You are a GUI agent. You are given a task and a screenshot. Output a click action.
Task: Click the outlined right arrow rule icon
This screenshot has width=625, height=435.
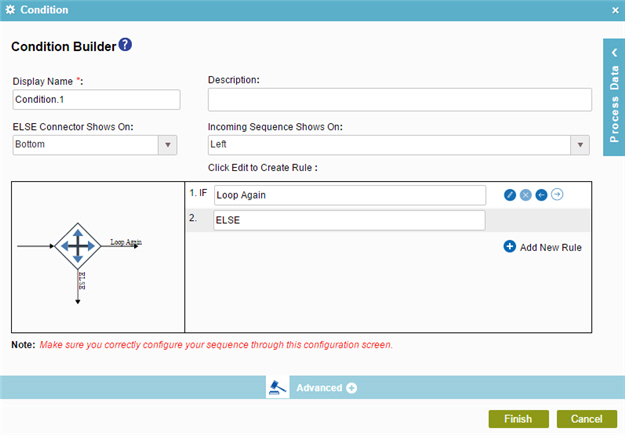coord(557,195)
